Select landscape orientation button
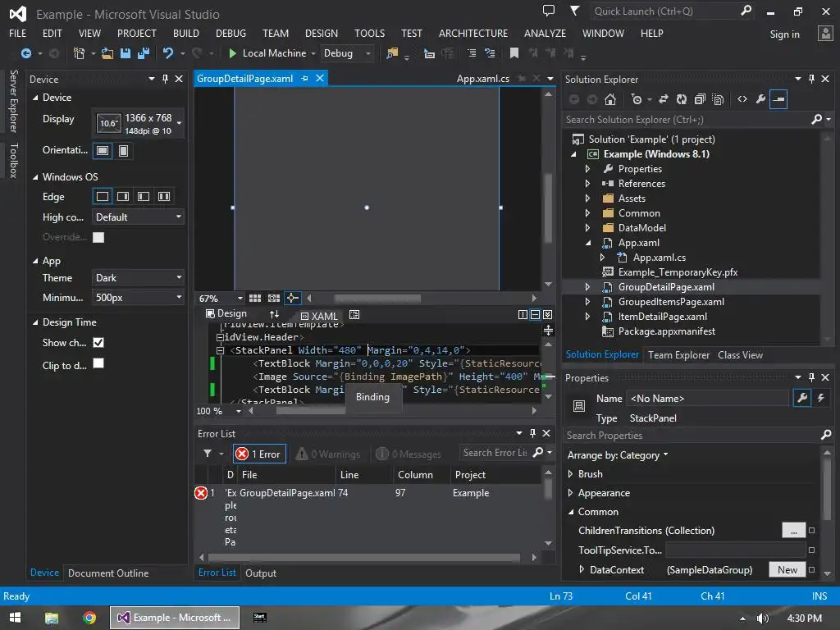Screen dimensions: 840x630 click(103, 151)
